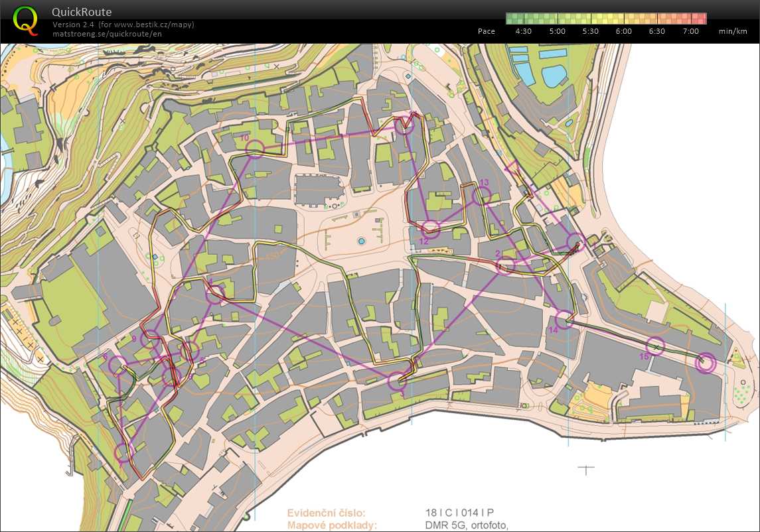Click control circle number 10
Viewport: 760px width, 532px height.
255,149
